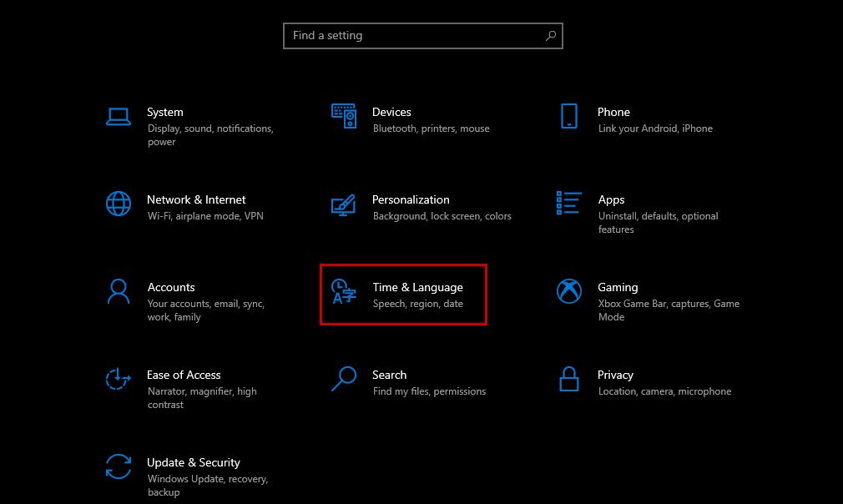Open the System settings label
Image resolution: width=843 pixels, height=504 pixels.
(165, 112)
